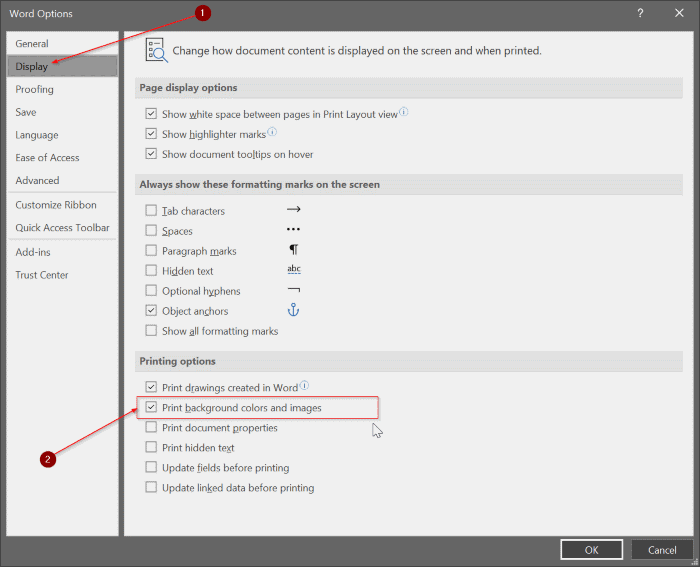This screenshot has width=700, height=567.
Task: Click info icon beside Print drawings option
Action: 304,385
